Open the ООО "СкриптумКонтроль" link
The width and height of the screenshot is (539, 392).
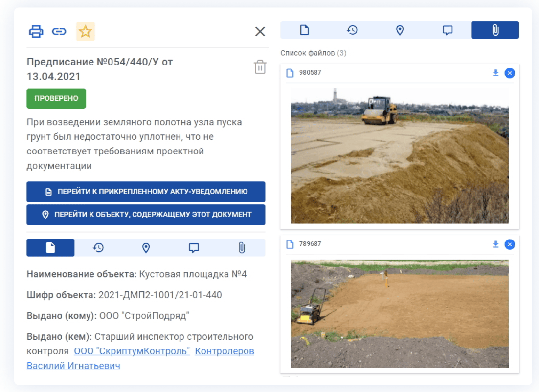coord(132,351)
